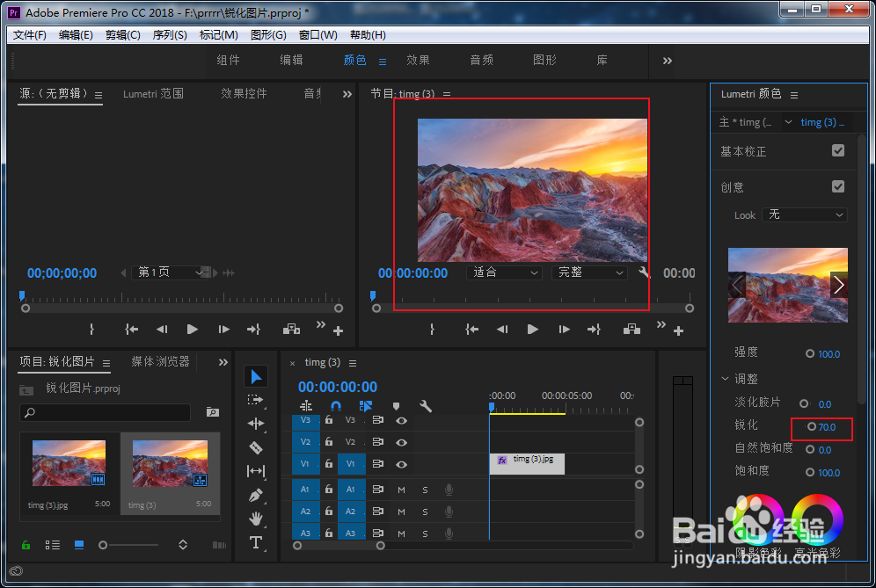Viewport: 876px width, 588px height.
Task: Step forward one frame in Program monitor
Action: click(565, 329)
